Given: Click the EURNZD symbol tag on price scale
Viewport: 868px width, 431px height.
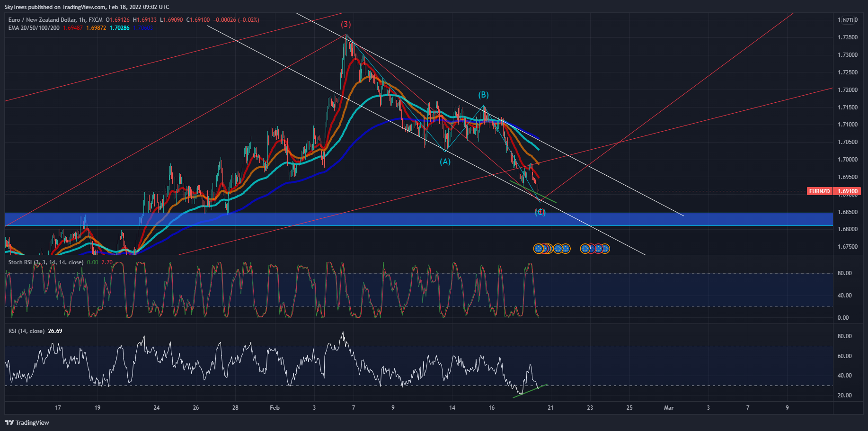Looking at the screenshot, I should 820,191.
